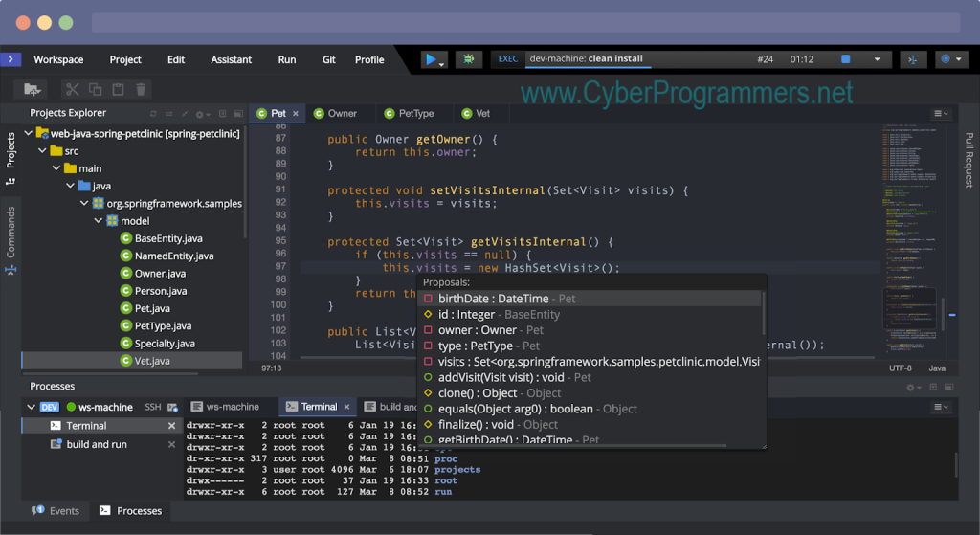This screenshot has height=535, width=980.
Task: Collapse the main folder
Action: point(56,168)
